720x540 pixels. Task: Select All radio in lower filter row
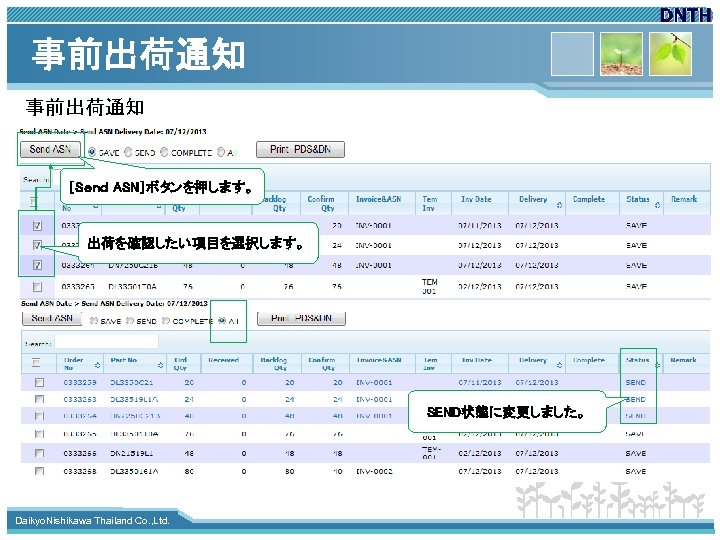pyautogui.click(x=222, y=321)
